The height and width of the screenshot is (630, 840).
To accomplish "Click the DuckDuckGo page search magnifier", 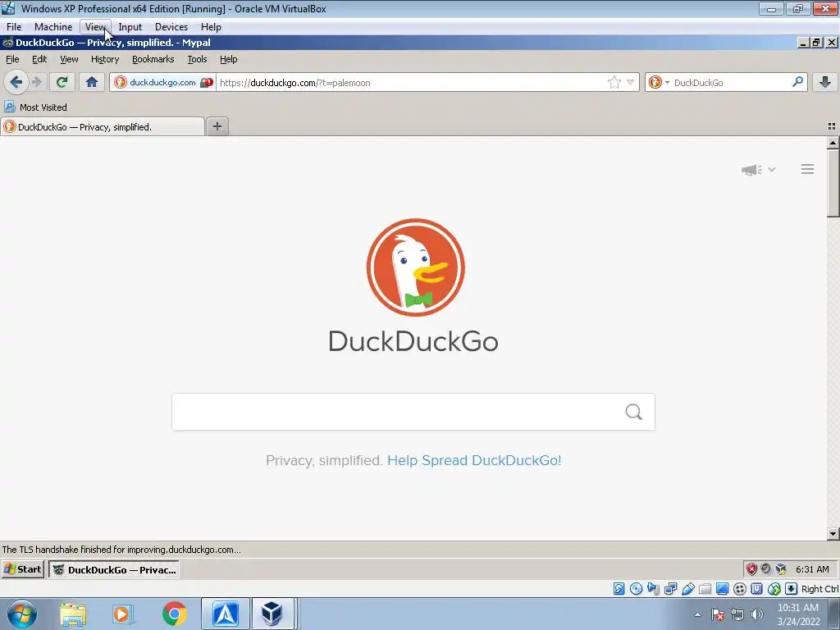I will pyautogui.click(x=634, y=412).
